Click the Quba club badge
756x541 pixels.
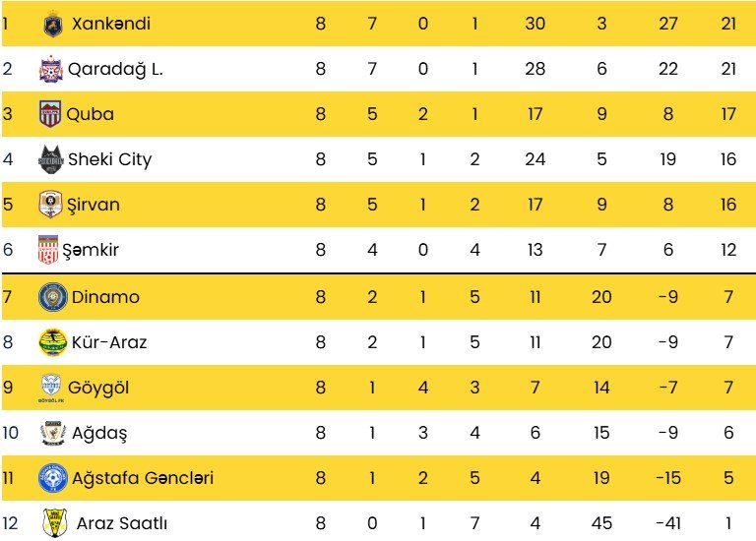pyautogui.click(x=50, y=114)
